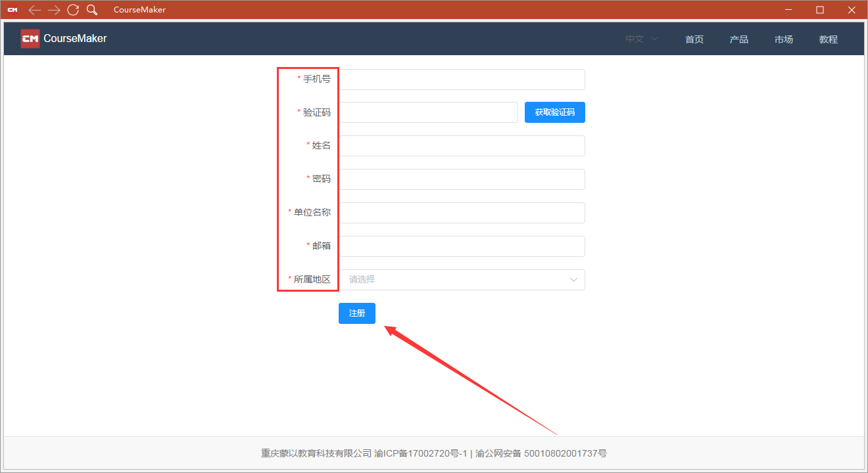Viewport: 868px width, 473px height.
Task: Go to the 市场 section
Action: coord(783,39)
